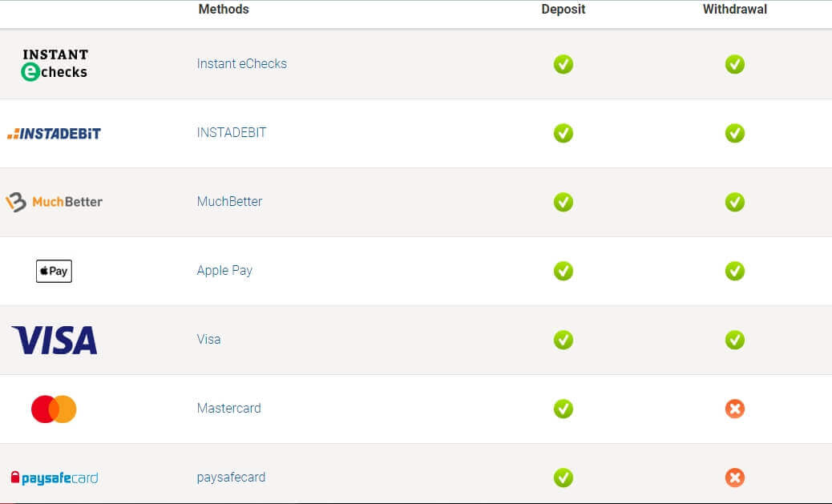Open the Instant eChecks method link
Image resolution: width=832 pixels, height=504 pixels.
pyautogui.click(x=241, y=64)
